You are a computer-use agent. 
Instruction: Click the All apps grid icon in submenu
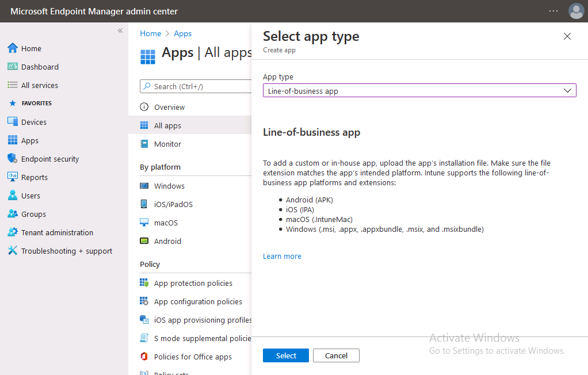(144, 125)
